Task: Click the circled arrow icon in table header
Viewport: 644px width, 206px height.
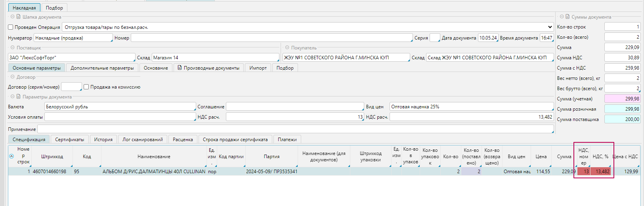Action: pos(11,156)
